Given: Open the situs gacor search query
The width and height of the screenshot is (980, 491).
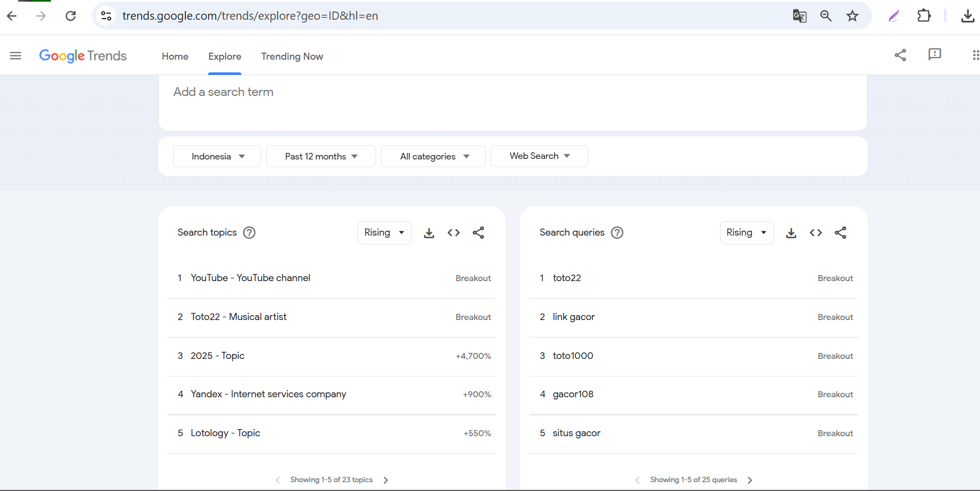Looking at the screenshot, I should (577, 433).
